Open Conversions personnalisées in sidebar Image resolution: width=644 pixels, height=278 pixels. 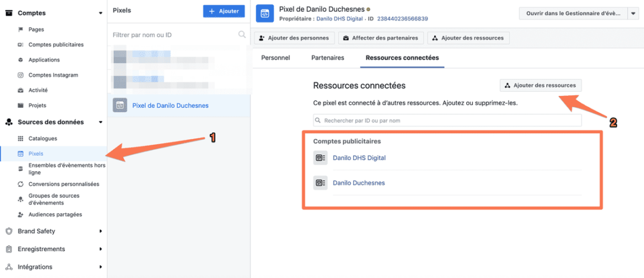coord(64,184)
